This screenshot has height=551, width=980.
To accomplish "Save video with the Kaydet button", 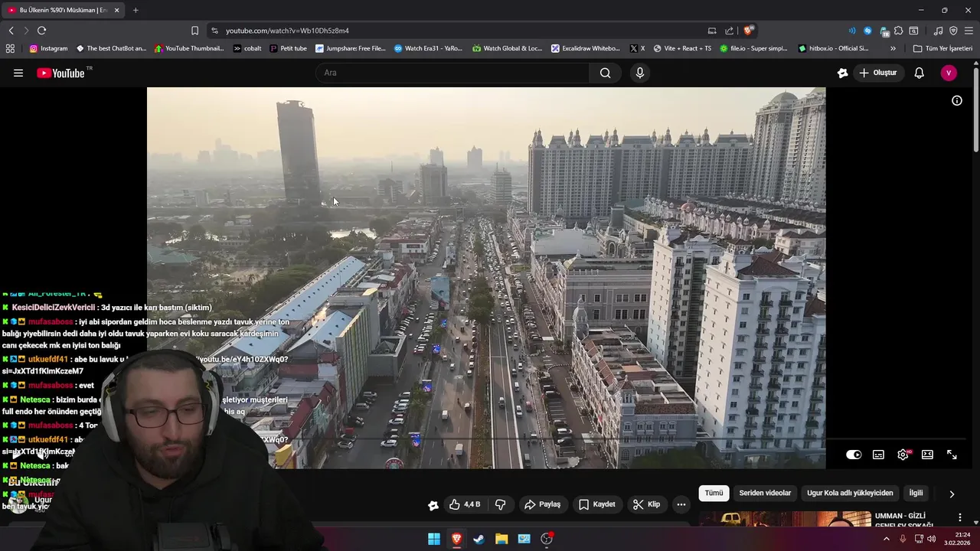I will 597,504.
